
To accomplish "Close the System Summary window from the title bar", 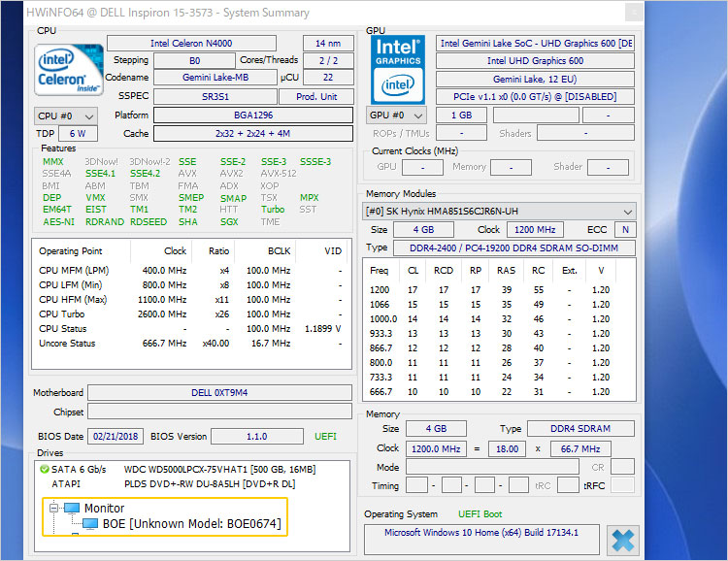I will coord(634,13).
